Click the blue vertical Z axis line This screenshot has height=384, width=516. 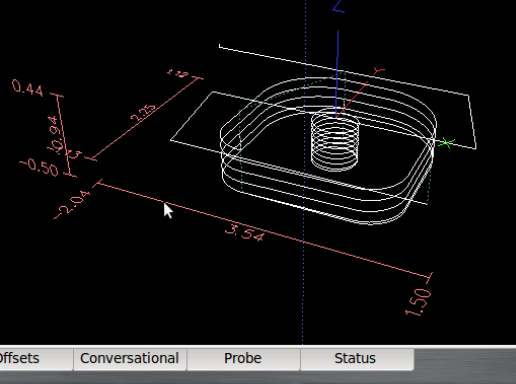(x=337, y=73)
